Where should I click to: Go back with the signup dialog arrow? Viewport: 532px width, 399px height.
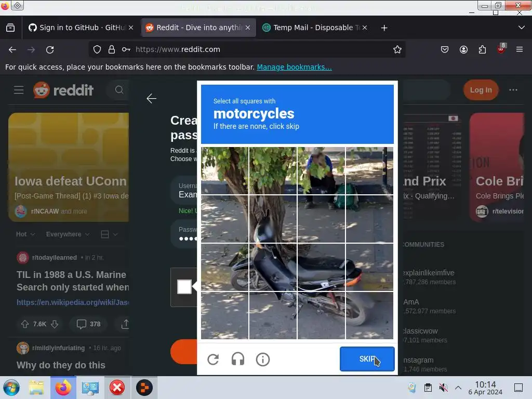click(x=151, y=98)
